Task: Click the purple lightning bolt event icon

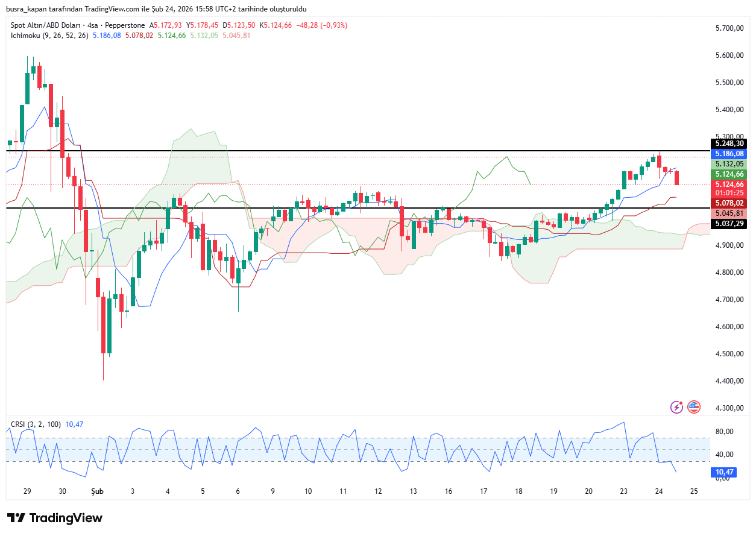Action: (677, 407)
